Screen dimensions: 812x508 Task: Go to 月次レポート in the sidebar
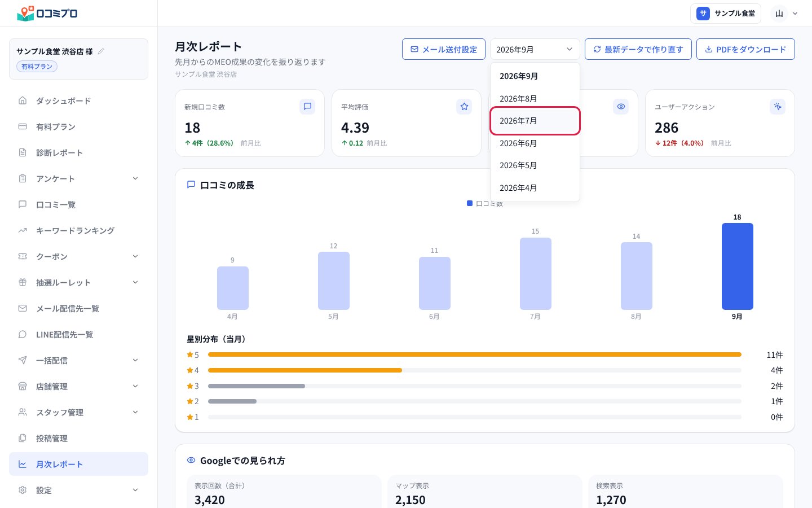pos(79,464)
